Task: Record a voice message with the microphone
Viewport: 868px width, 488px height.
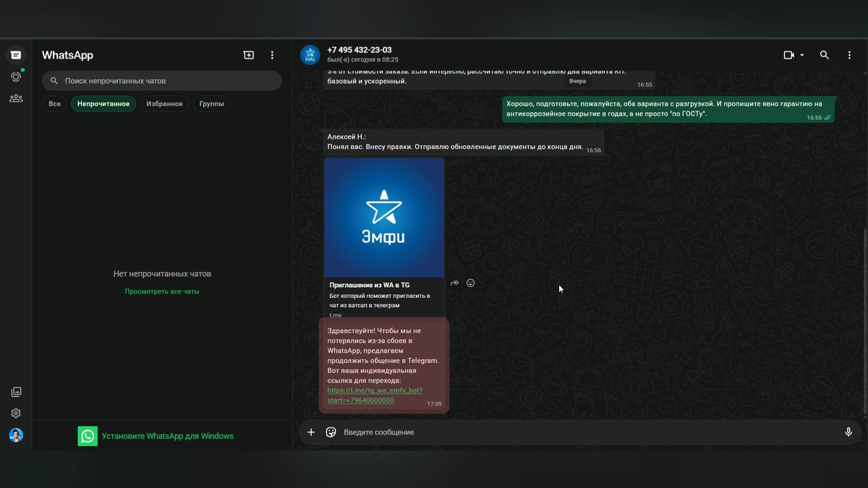Action: [x=848, y=432]
